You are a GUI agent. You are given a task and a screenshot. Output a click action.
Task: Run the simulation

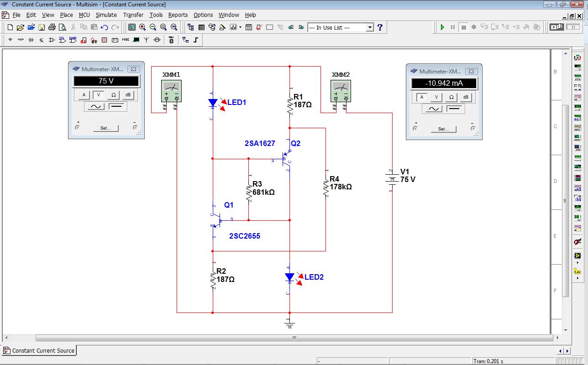pos(442,27)
